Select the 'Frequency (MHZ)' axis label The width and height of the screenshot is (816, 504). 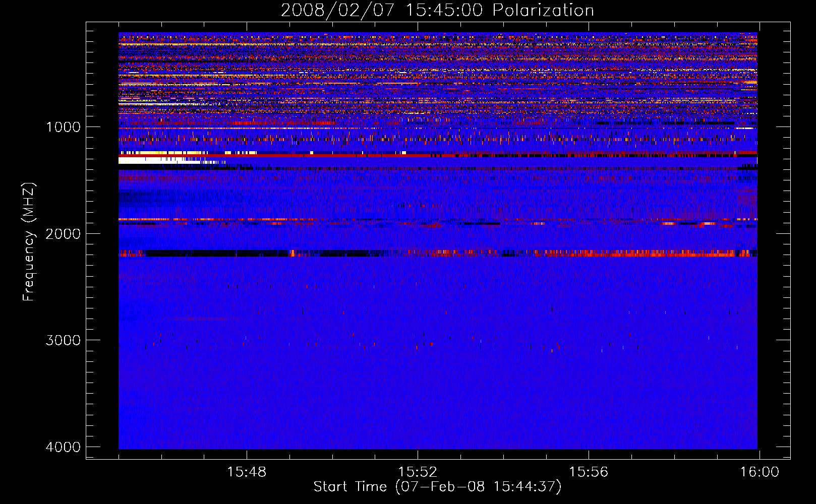click(29, 242)
